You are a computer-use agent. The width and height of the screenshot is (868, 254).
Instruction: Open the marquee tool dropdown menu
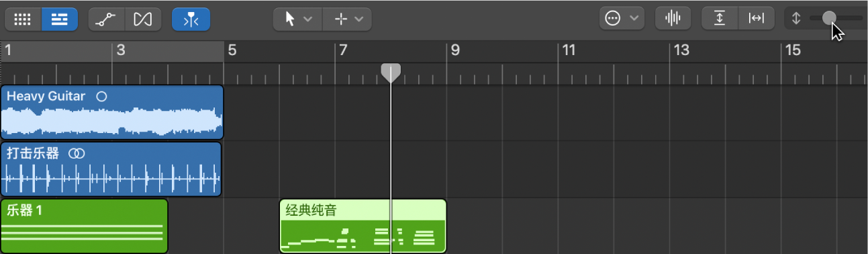[x=348, y=19]
